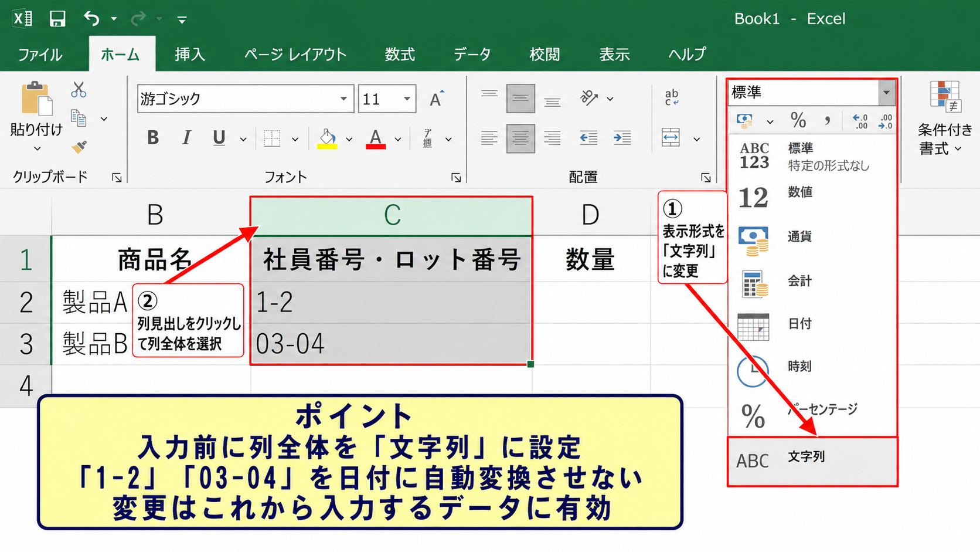
Task: Click the Borders icon
Action: pos(271,138)
